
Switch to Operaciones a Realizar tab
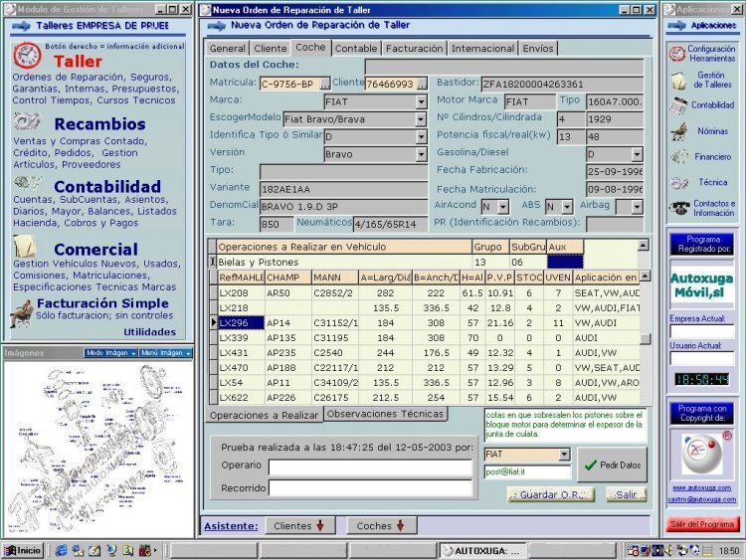[264, 416]
